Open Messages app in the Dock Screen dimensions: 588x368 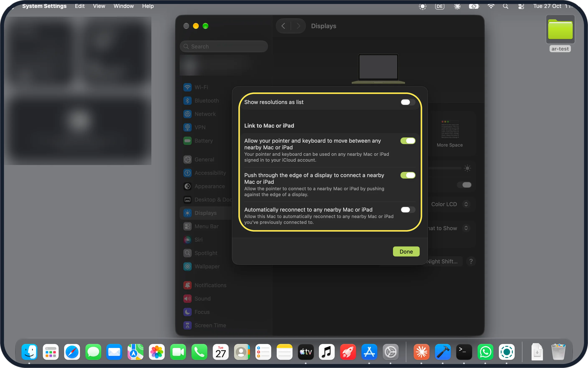click(x=93, y=352)
